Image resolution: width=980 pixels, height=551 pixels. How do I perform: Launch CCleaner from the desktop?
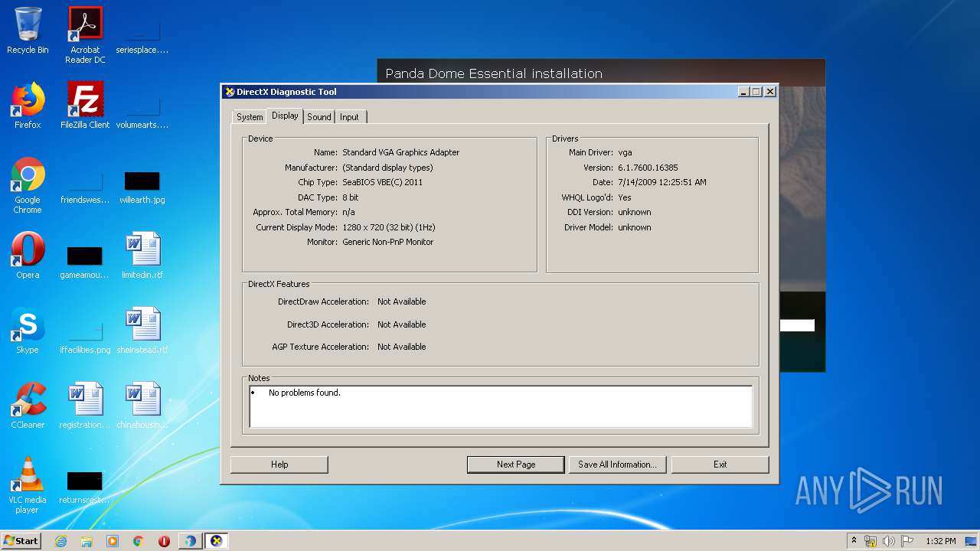[x=28, y=406]
